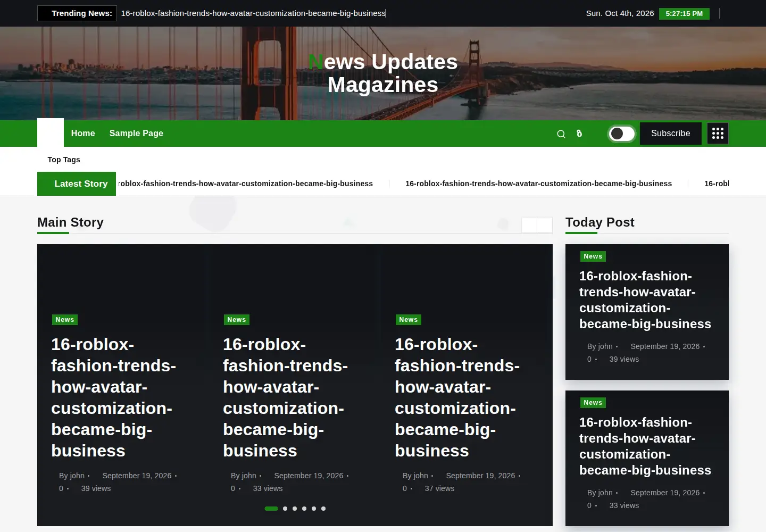Select the first (active) carousel dot
Image resolution: width=766 pixels, height=532 pixels.
click(271, 509)
